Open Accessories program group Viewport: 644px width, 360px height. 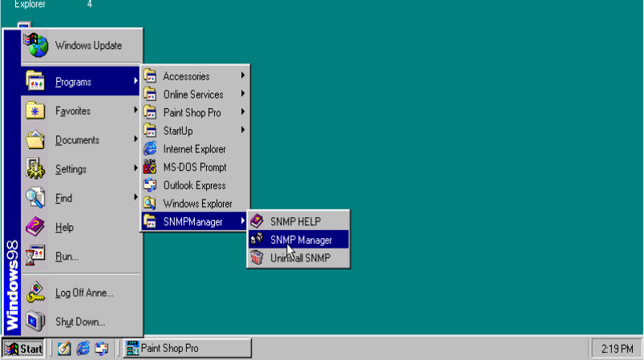195,76
